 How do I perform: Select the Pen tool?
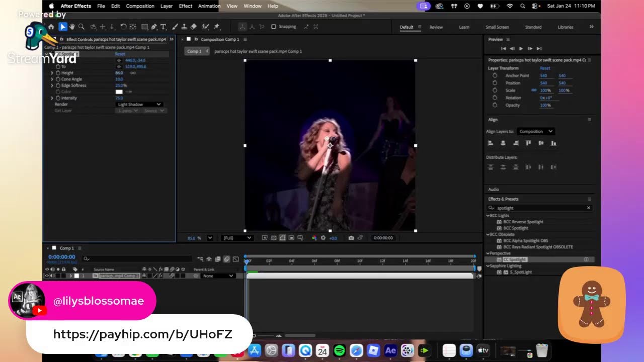tap(154, 27)
